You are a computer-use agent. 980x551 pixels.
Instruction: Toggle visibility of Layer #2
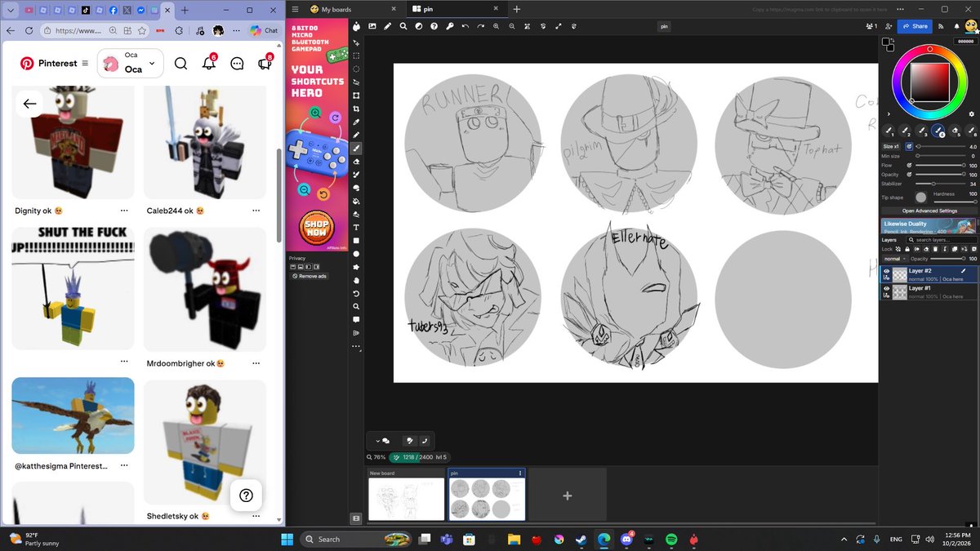(886, 271)
